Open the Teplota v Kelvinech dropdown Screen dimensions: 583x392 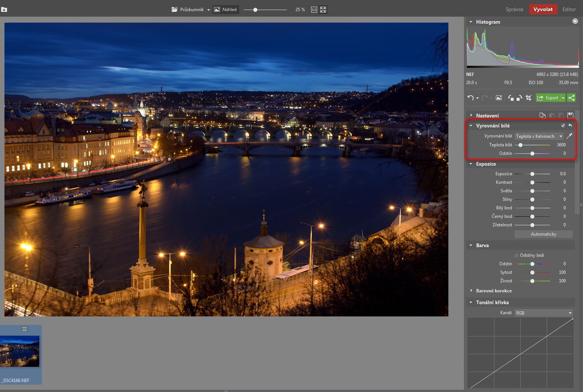pos(539,136)
